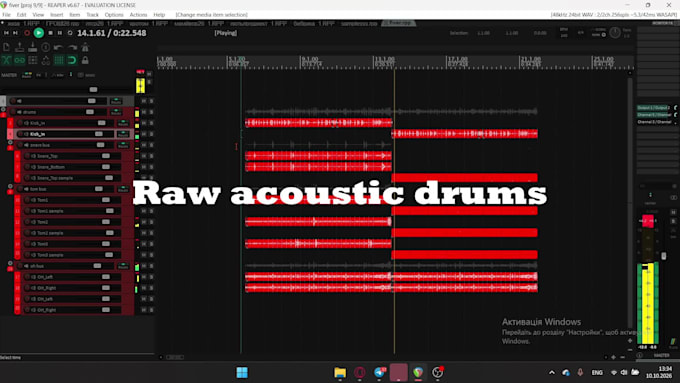Arm Tom1 track for recording
This screenshot has width=680, height=383.
pos(27,200)
